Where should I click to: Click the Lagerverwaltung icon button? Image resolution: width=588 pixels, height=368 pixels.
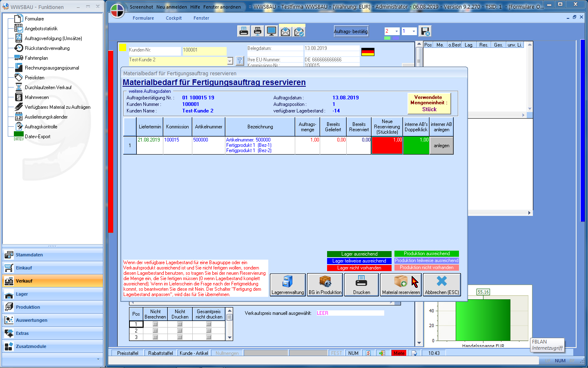pos(287,285)
